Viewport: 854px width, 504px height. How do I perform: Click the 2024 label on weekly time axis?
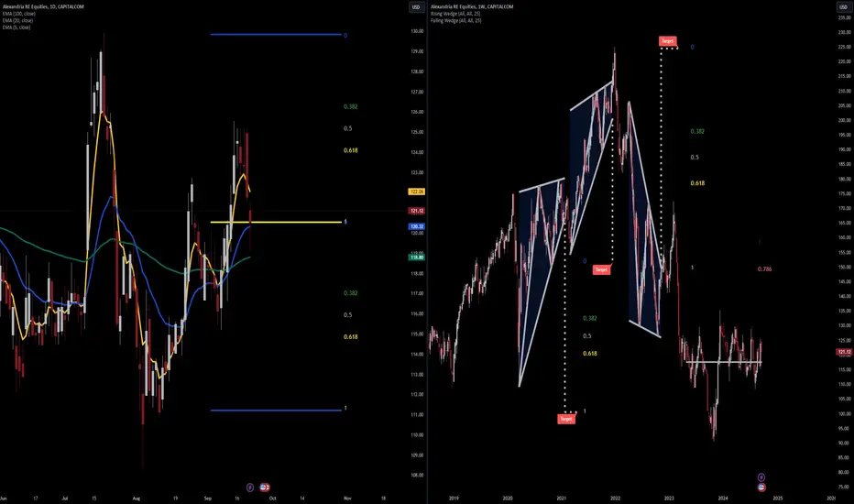[723, 498]
